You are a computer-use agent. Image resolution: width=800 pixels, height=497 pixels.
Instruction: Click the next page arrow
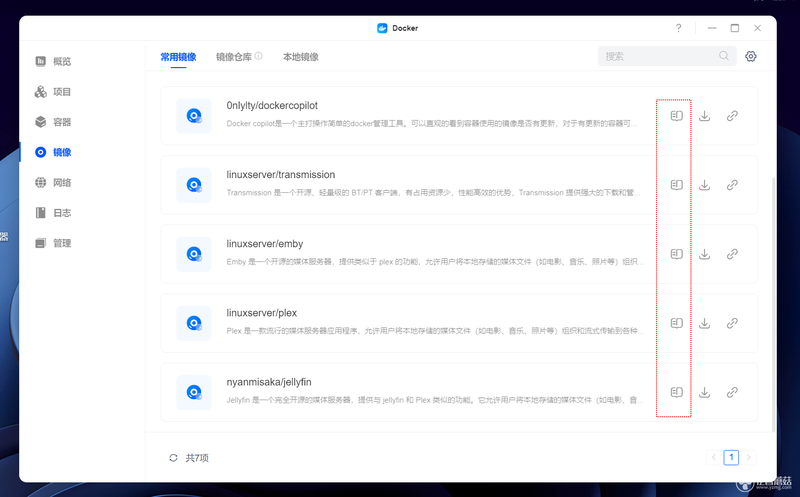(x=748, y=457)
